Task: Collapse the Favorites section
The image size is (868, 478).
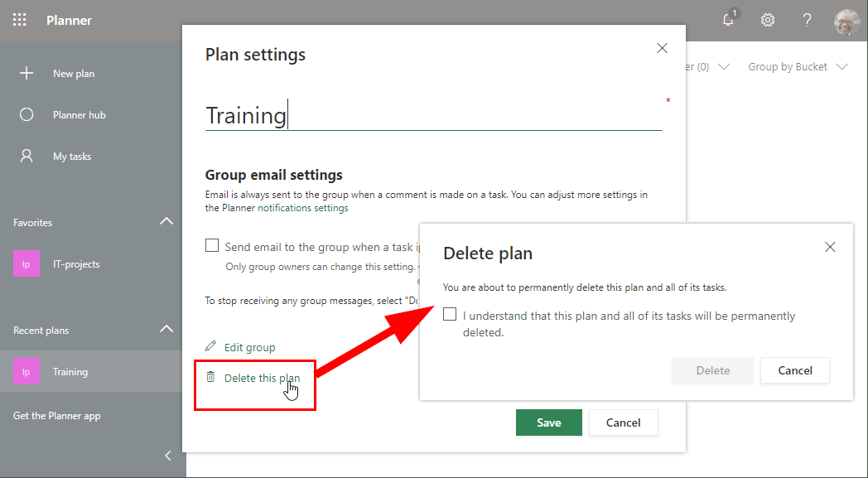Action: coord(166,221)
